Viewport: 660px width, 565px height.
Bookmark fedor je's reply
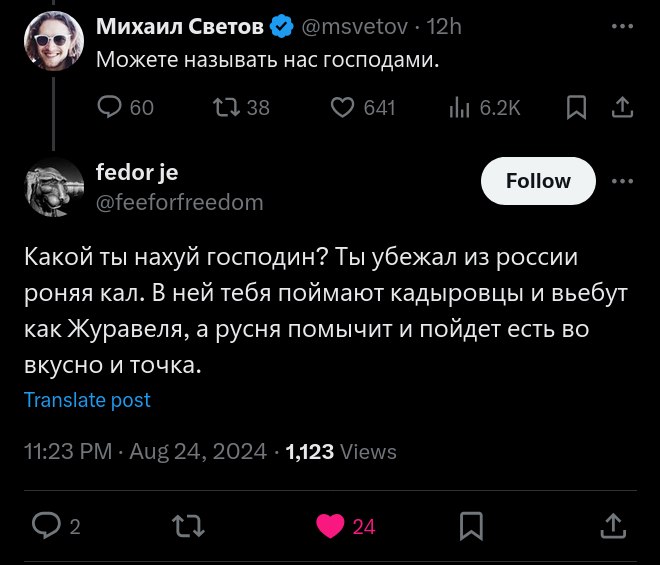click(472, 525)
